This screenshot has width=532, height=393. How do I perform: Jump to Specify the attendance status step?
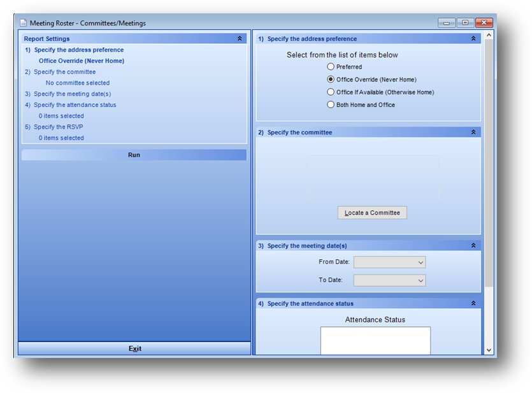click(75, 105)
